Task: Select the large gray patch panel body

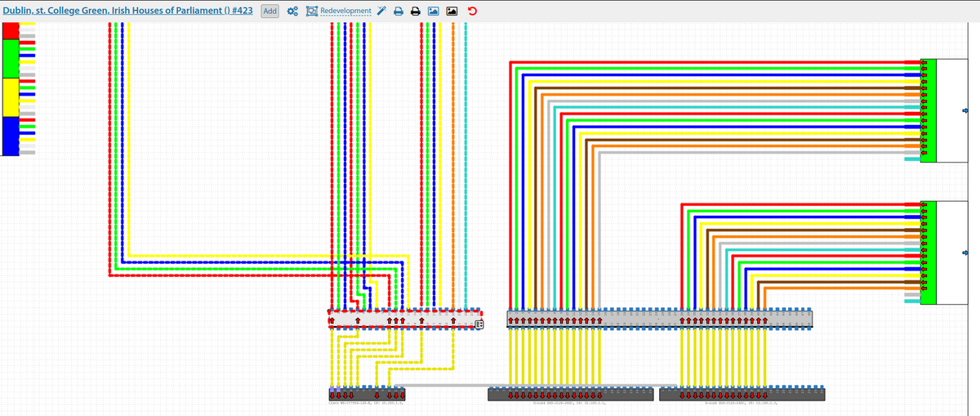Action: (x=659, y=319)
